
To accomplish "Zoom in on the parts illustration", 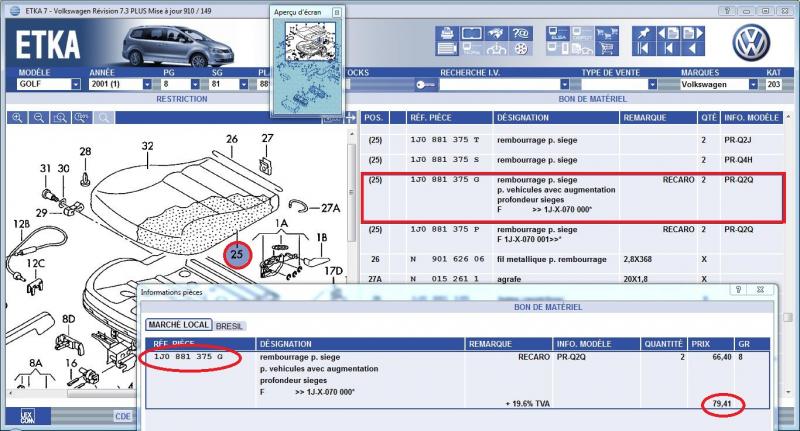I will (x=17, y=118).
